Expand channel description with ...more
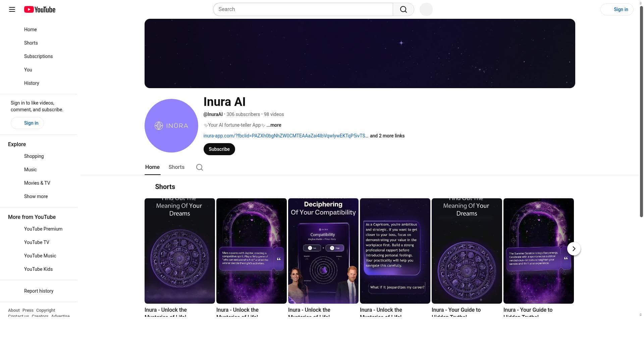 click(274, 125)
